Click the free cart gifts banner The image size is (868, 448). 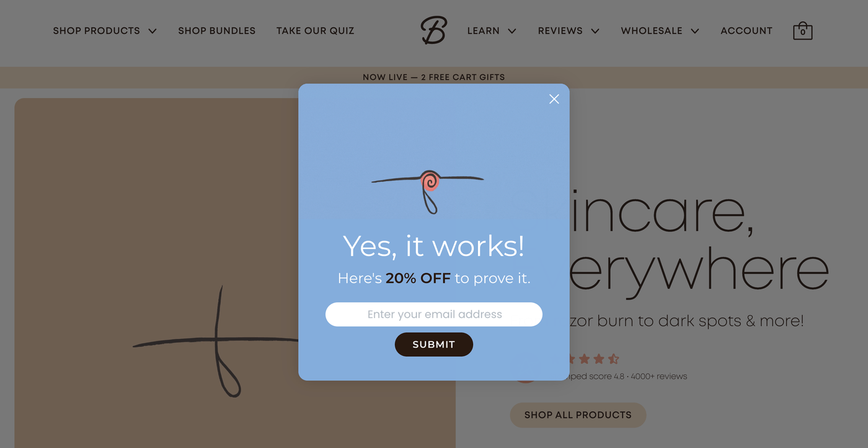434,77
